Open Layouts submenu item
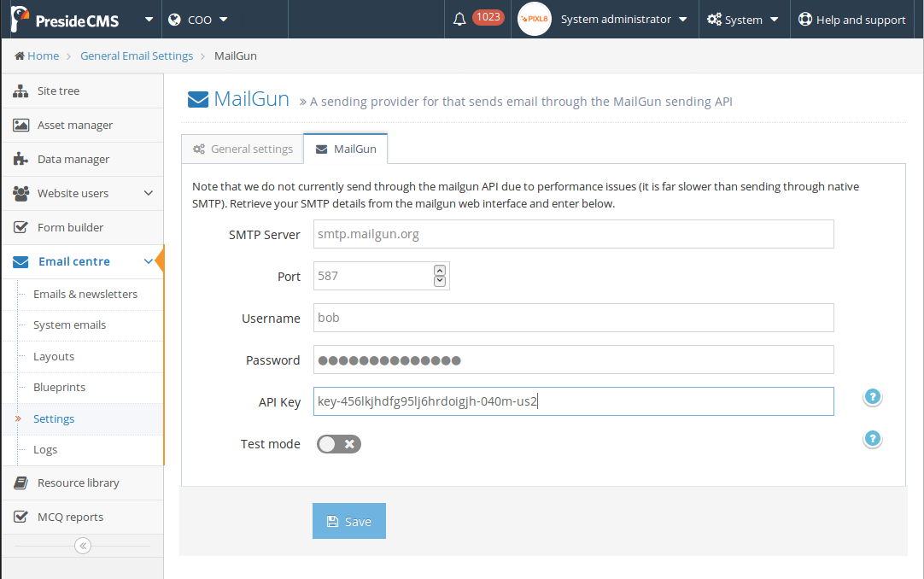The width and height of the screenshot is (924, 579). coord(54,356)
